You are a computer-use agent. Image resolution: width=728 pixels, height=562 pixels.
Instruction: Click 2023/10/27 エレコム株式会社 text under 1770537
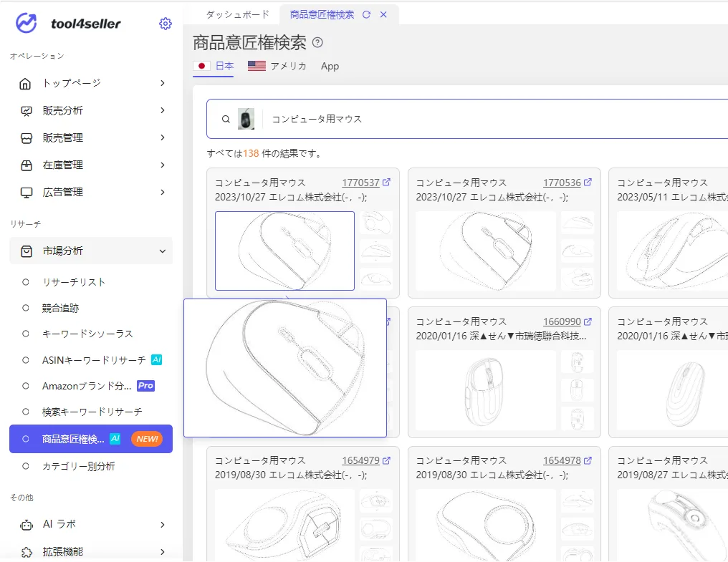coord(291,197)
